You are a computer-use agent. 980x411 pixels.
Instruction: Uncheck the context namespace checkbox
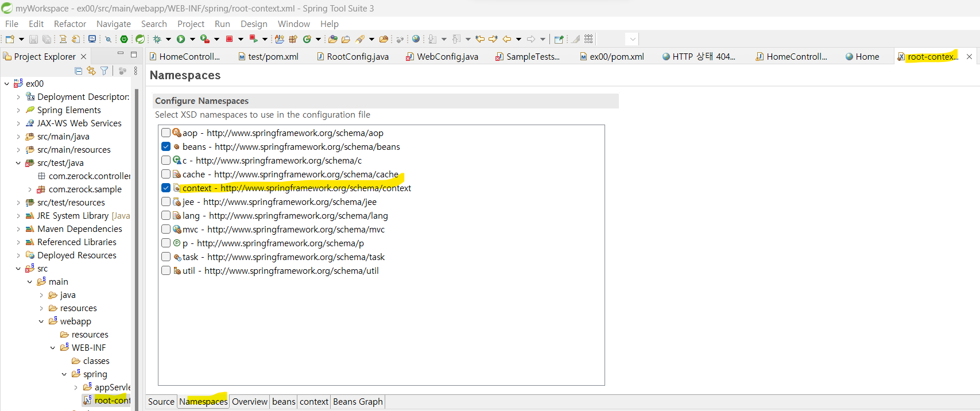166,188
